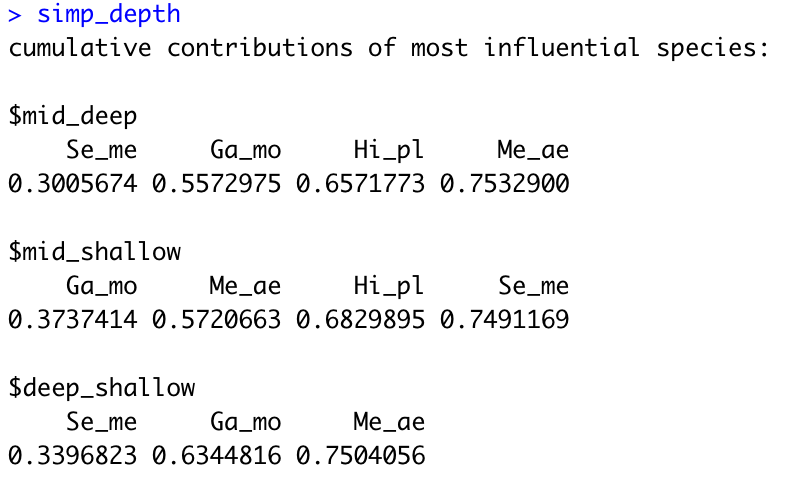Image resolution: width=790 pixels, height=480 pixels.
Task: Click value 0.5572975
Action: 217,183
